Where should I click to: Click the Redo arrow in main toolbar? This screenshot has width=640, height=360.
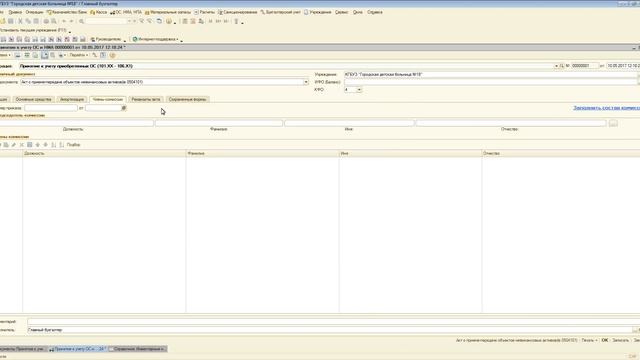(71, 21)
